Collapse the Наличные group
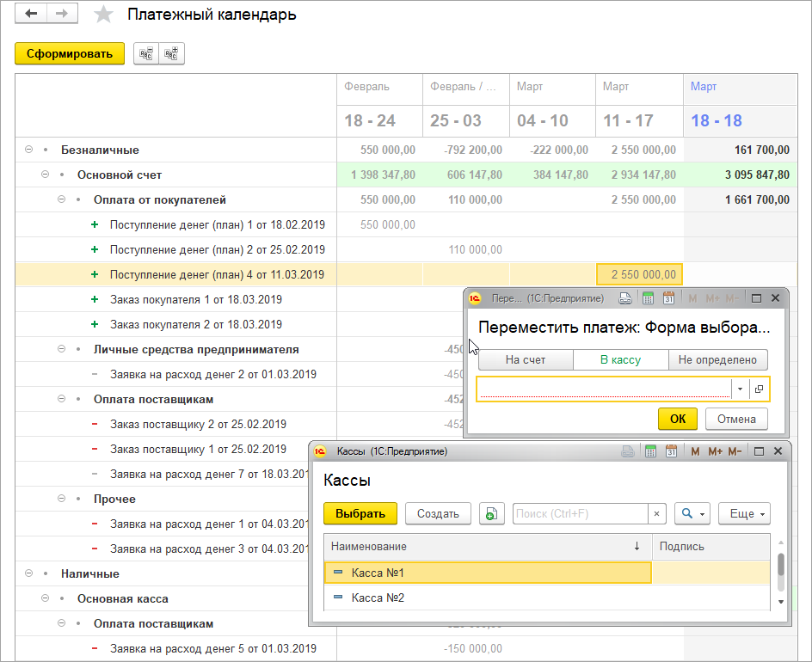This screenshot has width=812, height=662. [x=29, y=573]
